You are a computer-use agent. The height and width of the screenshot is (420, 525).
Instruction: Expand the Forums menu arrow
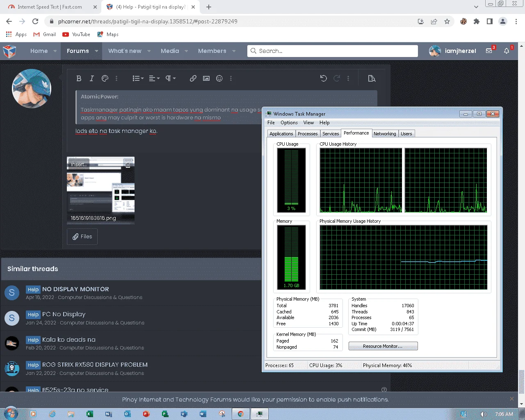pos(96,51)
